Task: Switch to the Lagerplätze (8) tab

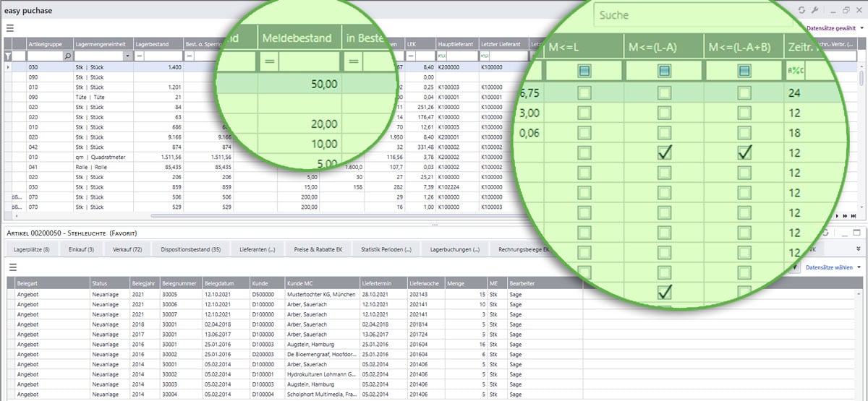Action: click(32, 249)
